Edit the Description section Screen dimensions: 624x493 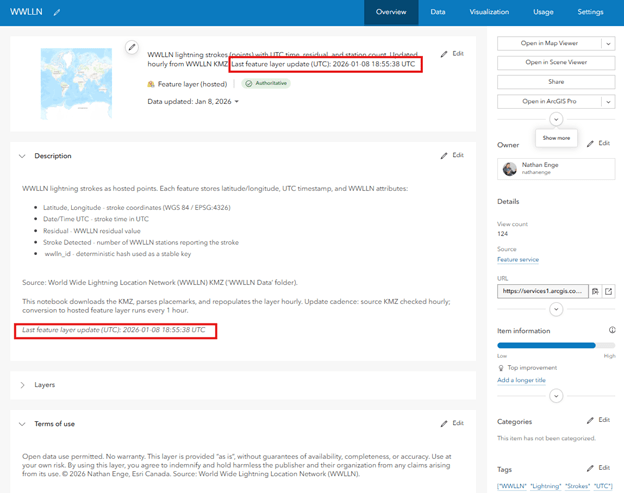click(452, 155)
